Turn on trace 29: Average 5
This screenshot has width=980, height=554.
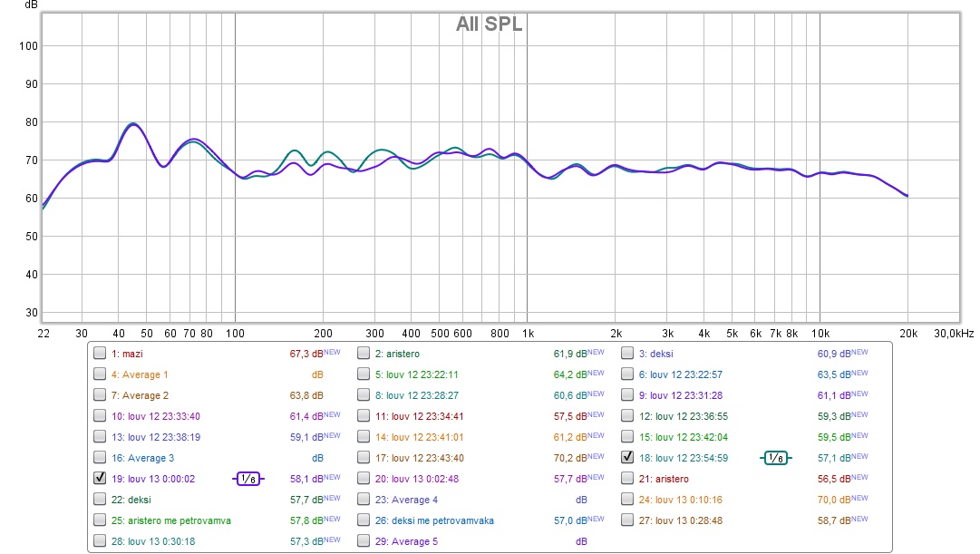click(364, 541)
